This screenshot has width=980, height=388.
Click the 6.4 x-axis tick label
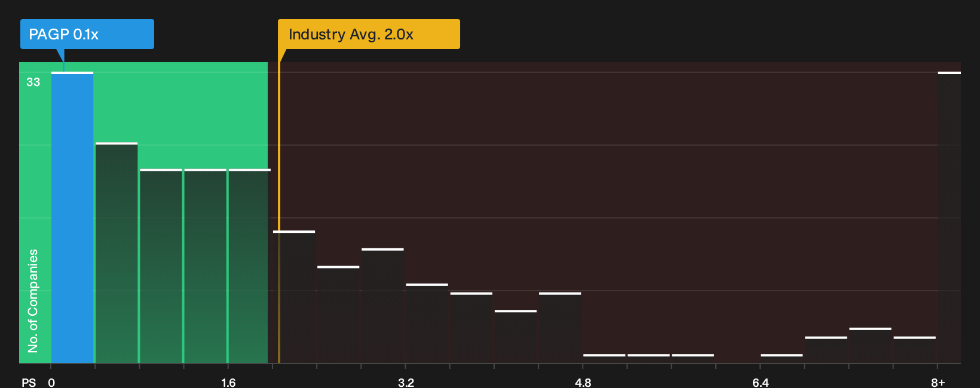pos(761,383)
